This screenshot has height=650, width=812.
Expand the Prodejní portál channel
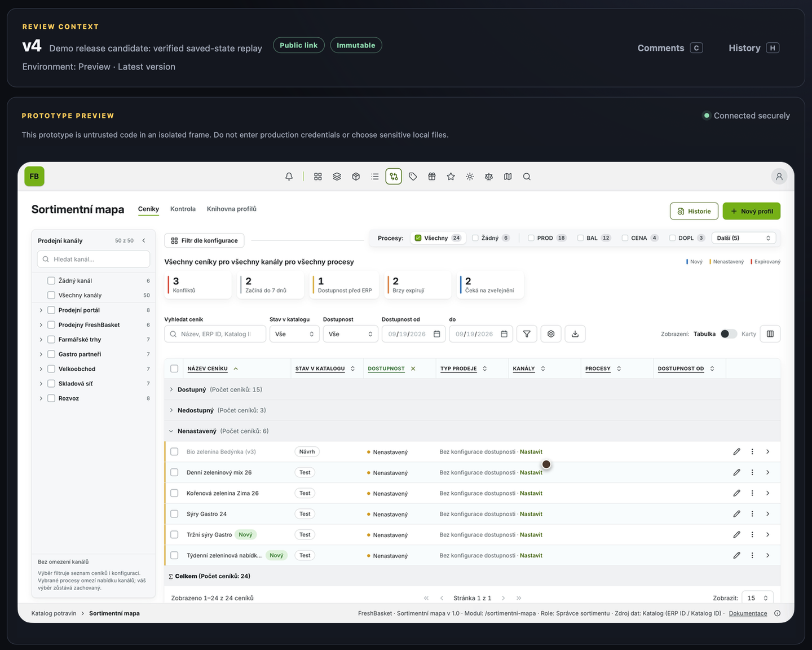point(41,310)
